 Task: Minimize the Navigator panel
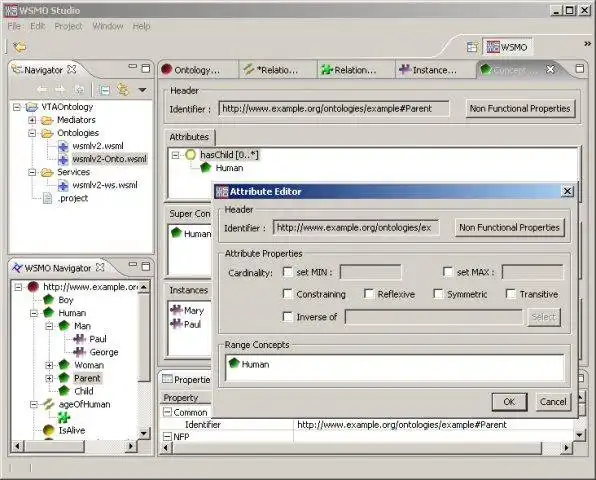point(132,67)
